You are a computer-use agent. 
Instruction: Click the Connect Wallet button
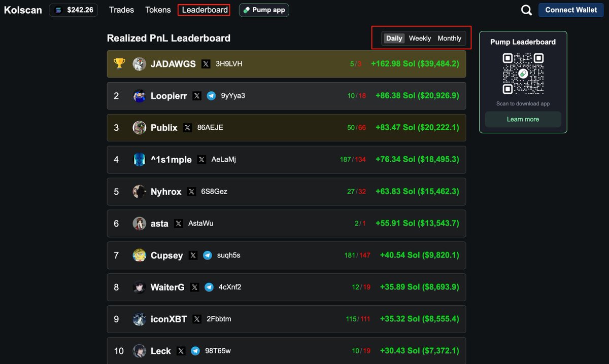[x=571, y=10]
